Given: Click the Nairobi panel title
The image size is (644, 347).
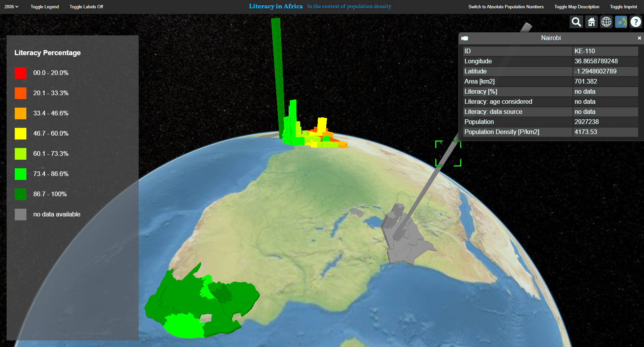Looking at the screenshot, I should pyautogui.click(x=551, y=38).
